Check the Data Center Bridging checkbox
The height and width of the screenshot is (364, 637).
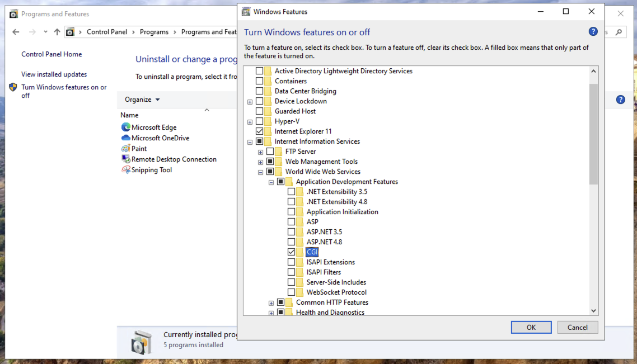(259, 91)
